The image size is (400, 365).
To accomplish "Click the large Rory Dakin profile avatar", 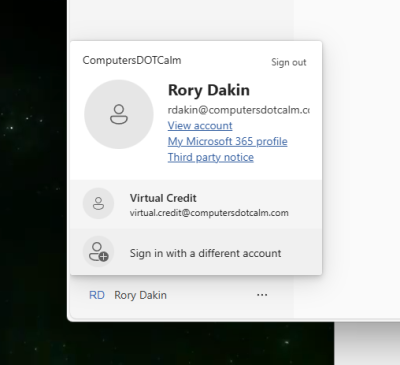I will [119, 114].
